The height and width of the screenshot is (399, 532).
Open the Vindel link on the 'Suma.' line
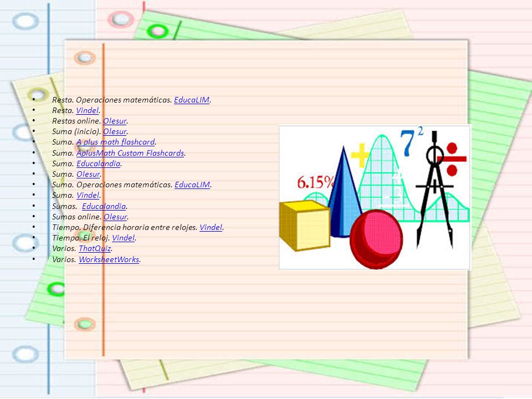click(x=88, y=195)
